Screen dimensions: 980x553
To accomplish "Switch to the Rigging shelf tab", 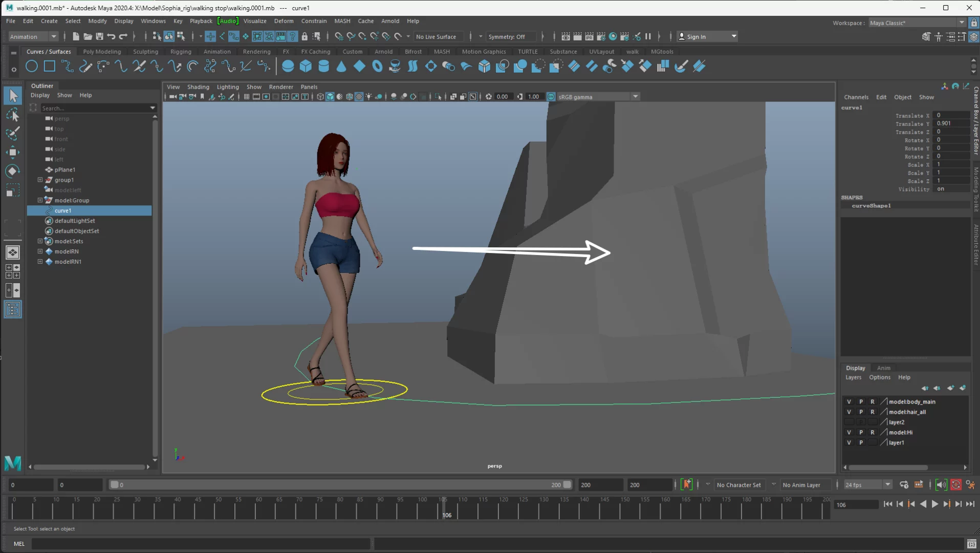I will pos(181,52).
